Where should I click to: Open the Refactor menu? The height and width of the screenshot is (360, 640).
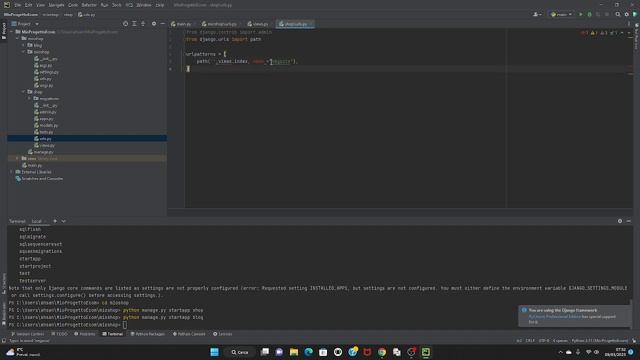point(89,5)
